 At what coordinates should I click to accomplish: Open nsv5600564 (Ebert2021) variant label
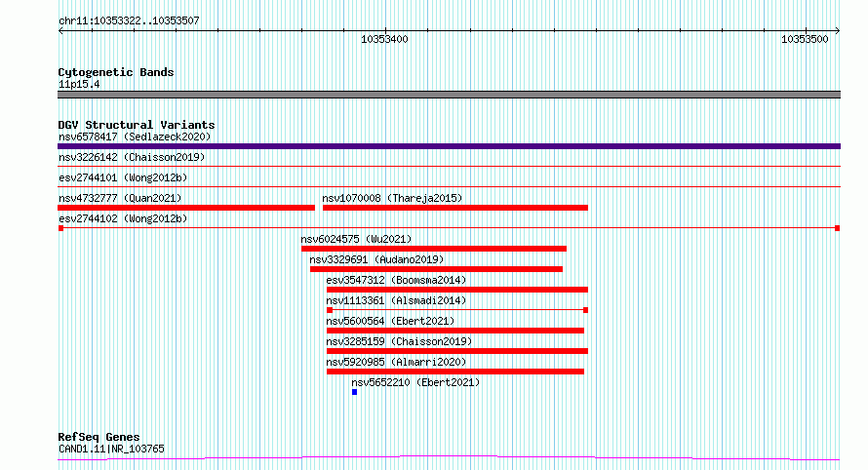click(390, 321)
